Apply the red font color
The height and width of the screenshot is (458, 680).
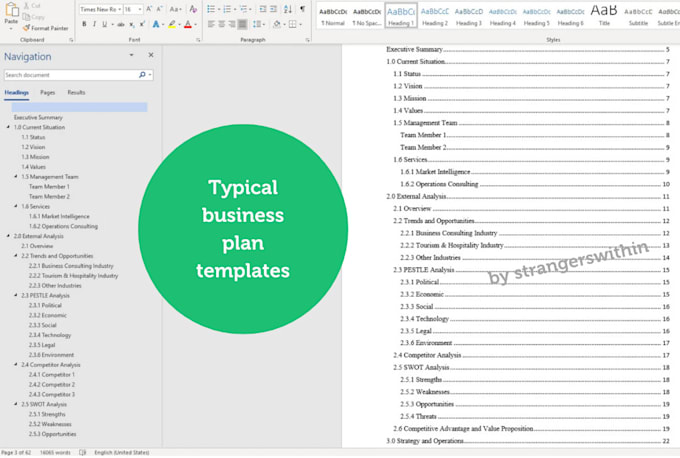(x=188, y=24)
